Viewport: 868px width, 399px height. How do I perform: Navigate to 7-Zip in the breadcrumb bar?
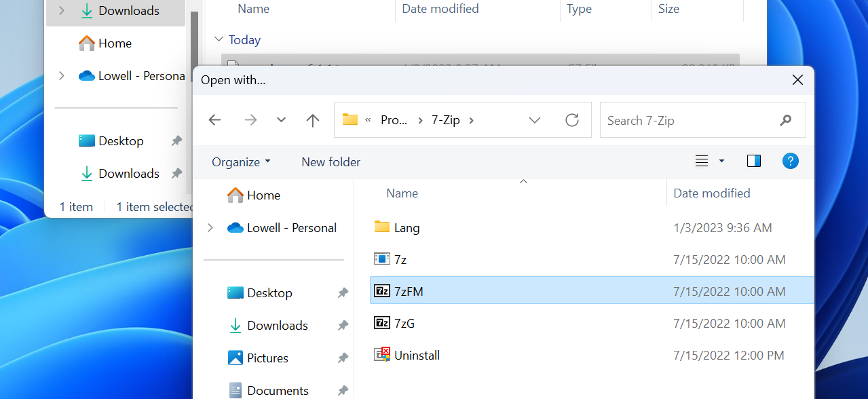[445, 119]
